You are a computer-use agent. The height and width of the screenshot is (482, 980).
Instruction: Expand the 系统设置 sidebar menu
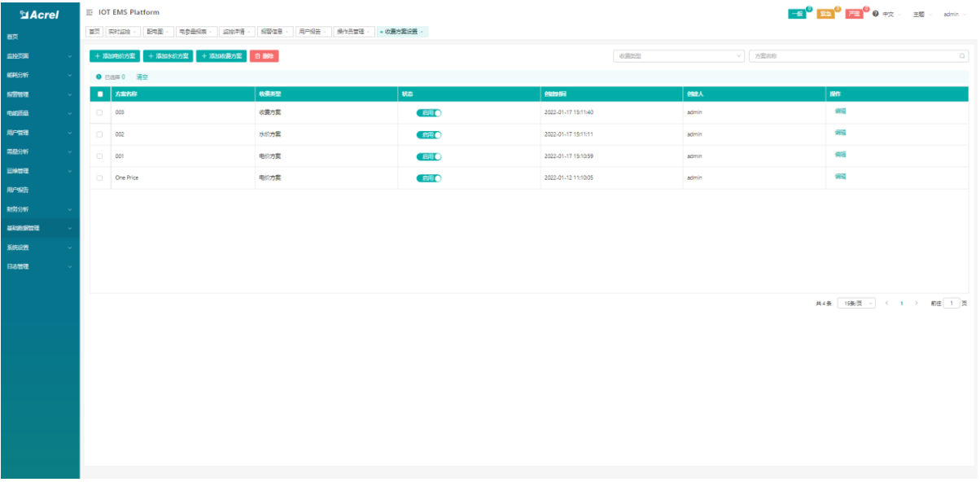pyautogui.click(x=39, y=248)
